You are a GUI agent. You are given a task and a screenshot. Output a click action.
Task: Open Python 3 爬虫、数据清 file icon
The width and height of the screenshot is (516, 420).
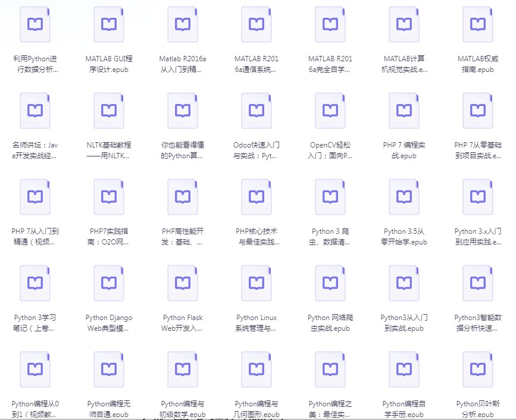(330, 197)
